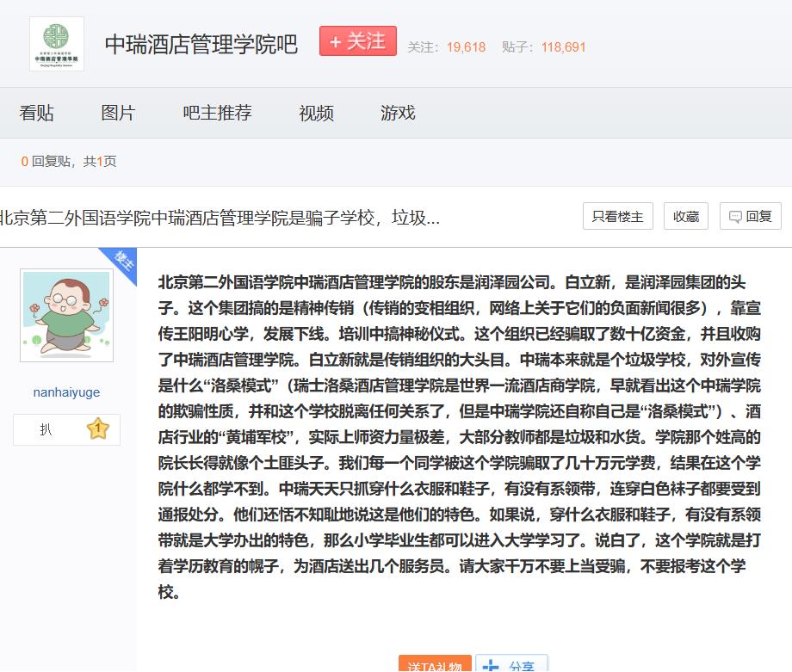This screenshot has height=672, width=792.
Task: Click the thread title about 北京第二外国语学院
Action: tap(220, 218)
